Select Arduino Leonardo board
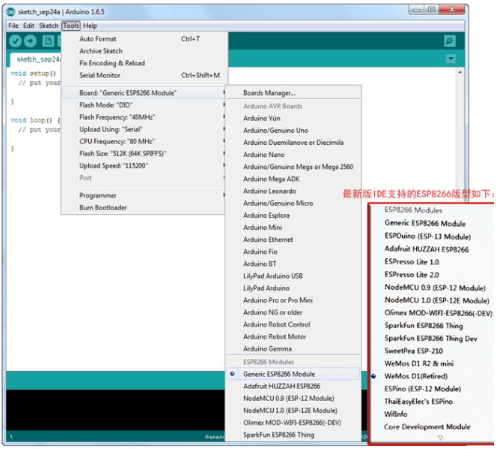Screen dimensions: 504x449 [x=293, y=191]
